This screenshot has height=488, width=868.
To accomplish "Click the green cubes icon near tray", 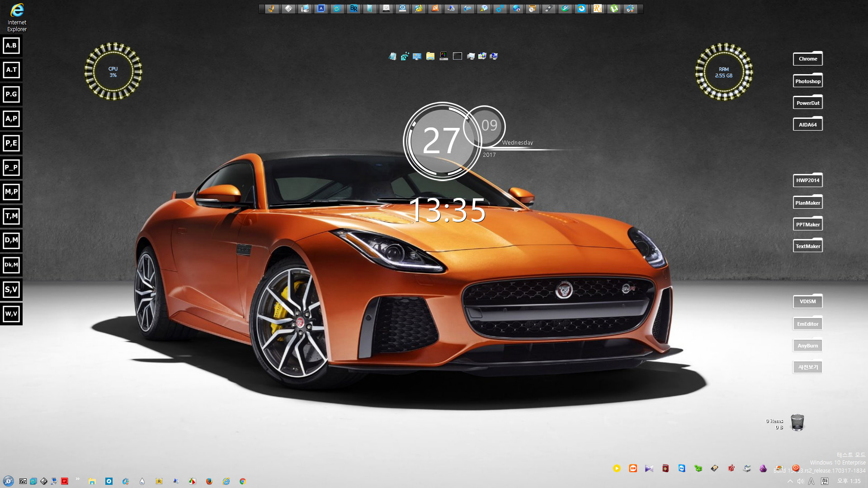I will 698,469.
